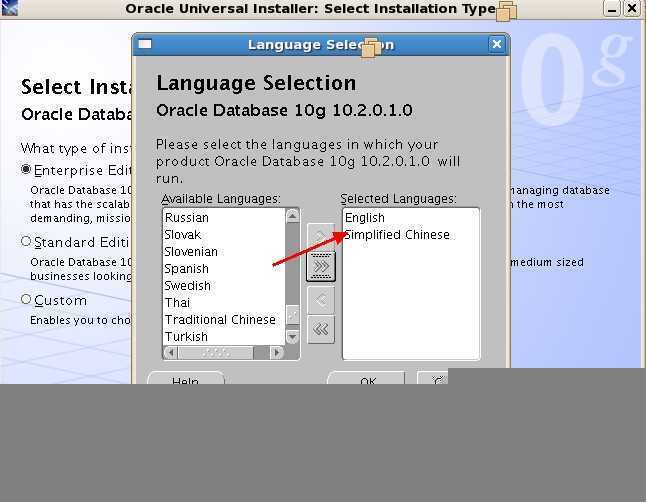Select English in Selected Languages list
Viewport: 646px width, 502px height.
(411, 218)
